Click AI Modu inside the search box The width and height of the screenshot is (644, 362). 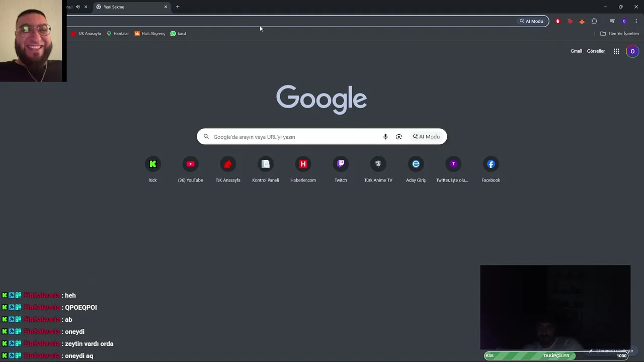tap(426, 137)
